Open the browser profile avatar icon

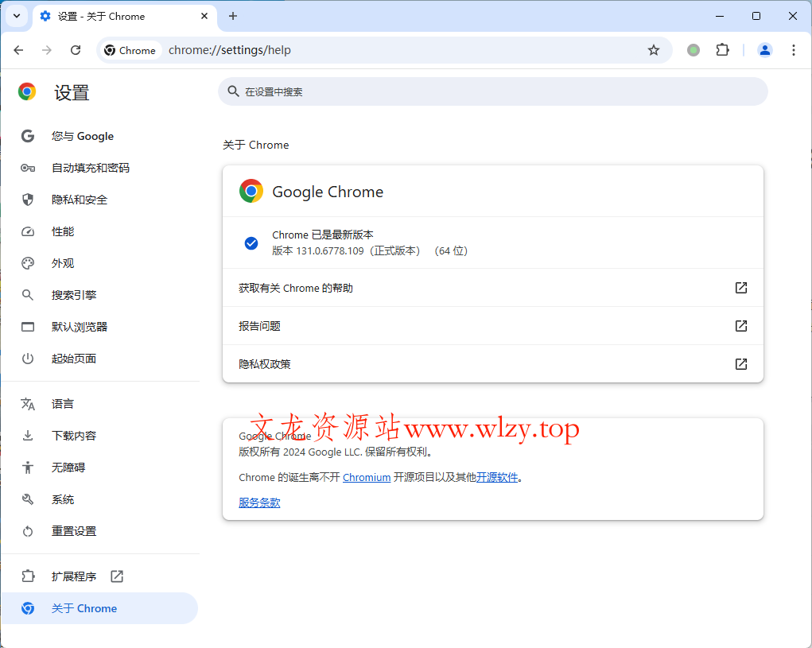[x=764, y=49]
